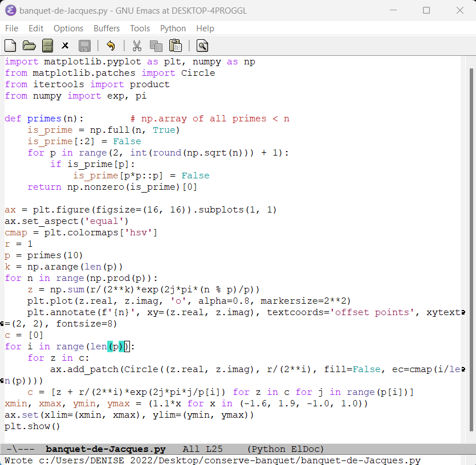Open the Edit menu

click(x=36, y=28)
